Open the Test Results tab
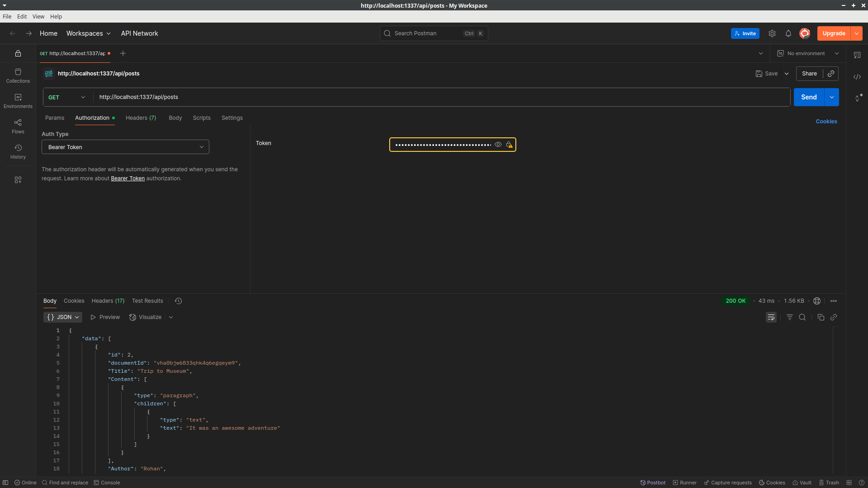 click(147, 301)
